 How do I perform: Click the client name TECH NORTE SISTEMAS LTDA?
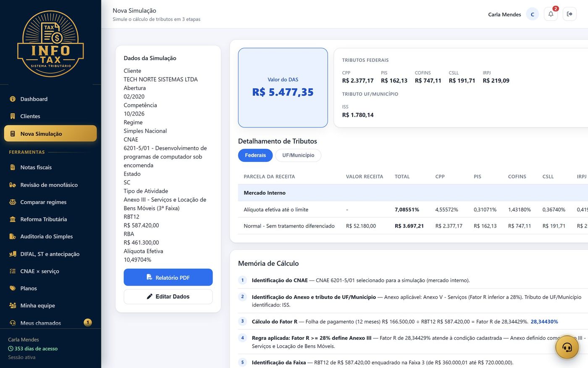[160, 79]
